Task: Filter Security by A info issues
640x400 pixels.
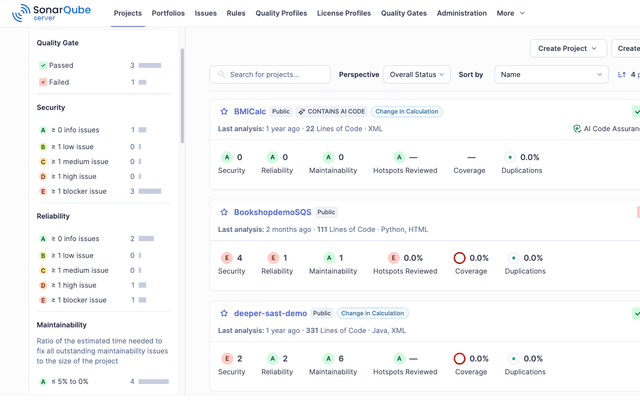Action: coord(100,130)
